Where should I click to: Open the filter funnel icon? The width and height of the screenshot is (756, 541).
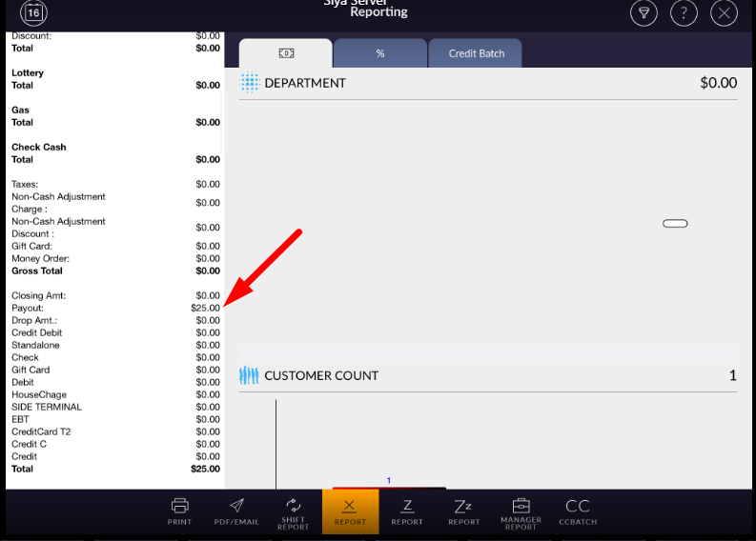click(644, 13)
